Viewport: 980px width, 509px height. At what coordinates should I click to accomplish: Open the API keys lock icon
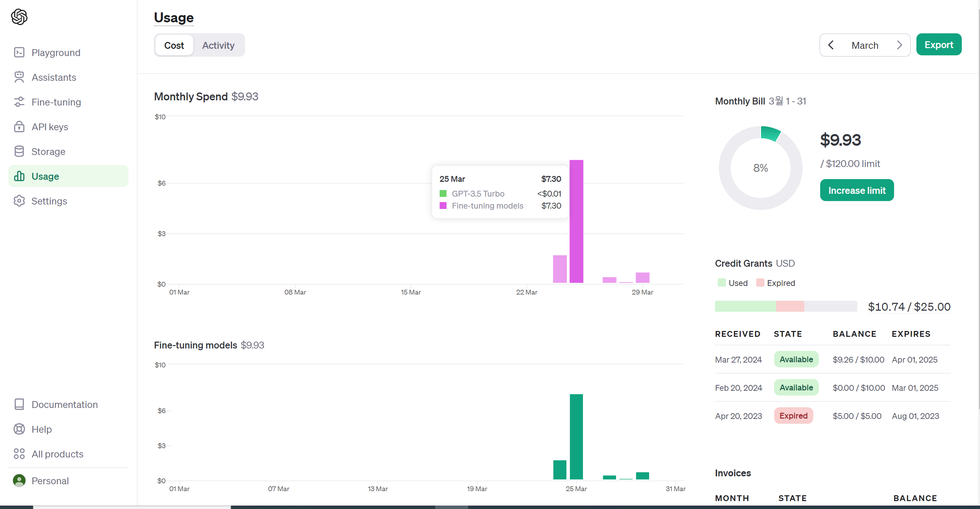[x=19, y=127]
